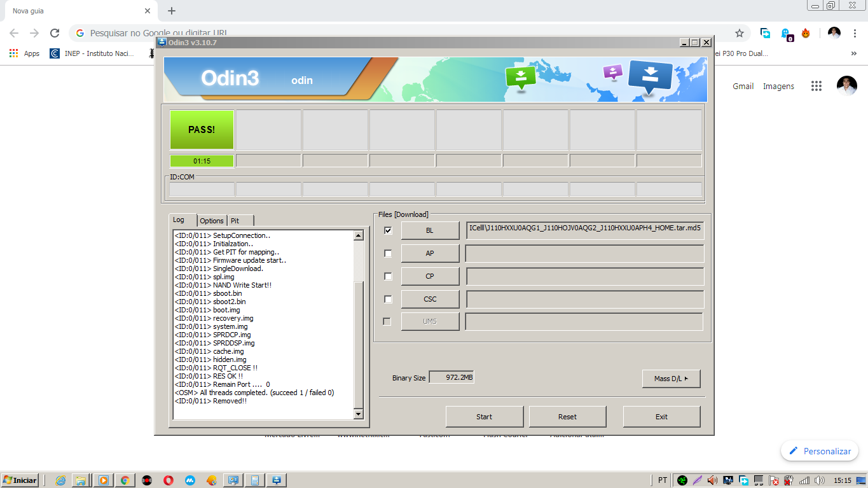Click the AP file browse button
868x488 pixels.
click(x=430, y=253)
